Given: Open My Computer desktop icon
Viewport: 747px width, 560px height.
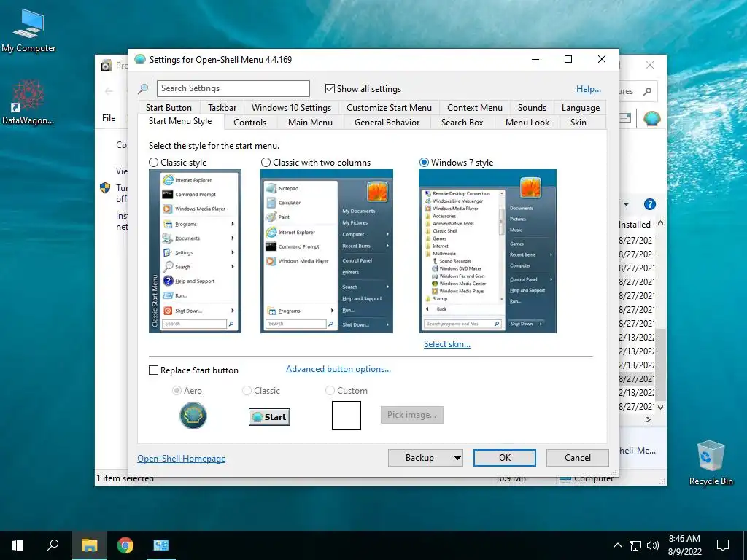Looking at the screenshot, I should point(28,31).
